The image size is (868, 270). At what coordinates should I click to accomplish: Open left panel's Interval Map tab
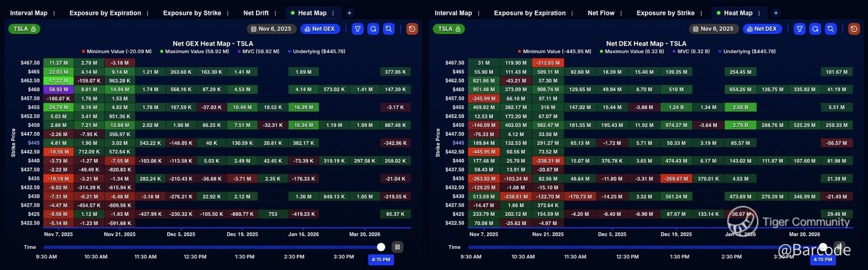29,13
